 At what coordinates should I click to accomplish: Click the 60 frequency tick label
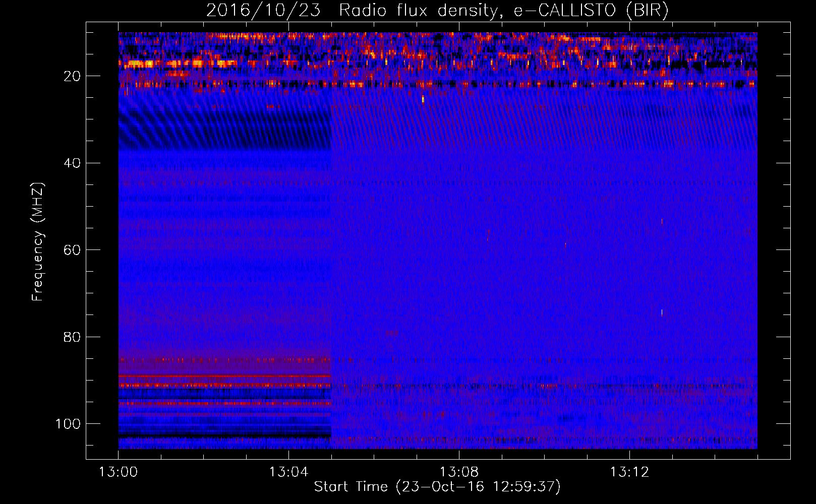pos(73,250)
